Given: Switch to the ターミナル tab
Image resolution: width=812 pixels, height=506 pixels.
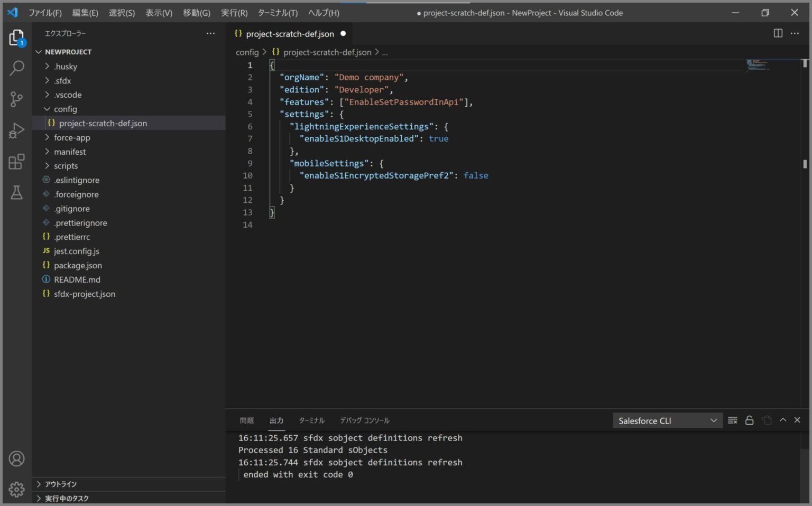Looking at the screenshot, I should (311, 420).
